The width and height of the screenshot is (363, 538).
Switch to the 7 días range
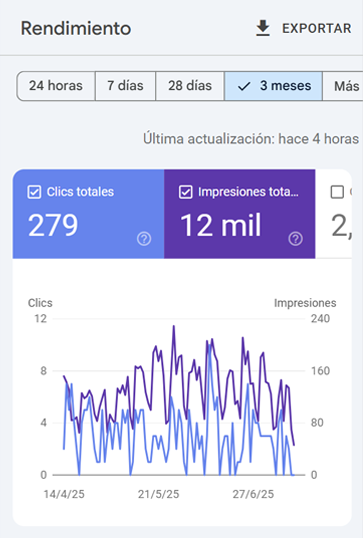(x=125, y=86)
